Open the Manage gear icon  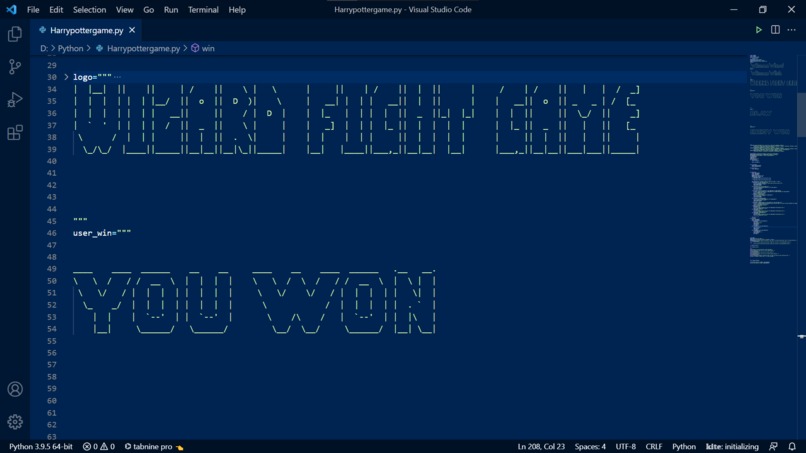coord(15,422)
